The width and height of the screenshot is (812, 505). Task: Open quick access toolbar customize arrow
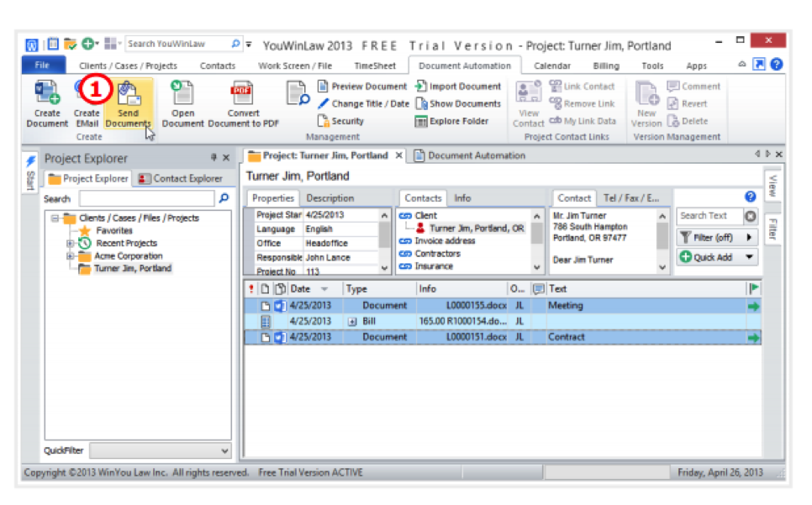pyautogui.click(x=249, y=44)
